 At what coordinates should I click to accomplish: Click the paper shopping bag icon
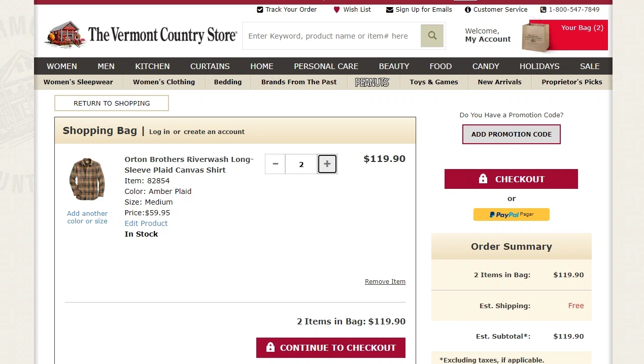point(535,36)
